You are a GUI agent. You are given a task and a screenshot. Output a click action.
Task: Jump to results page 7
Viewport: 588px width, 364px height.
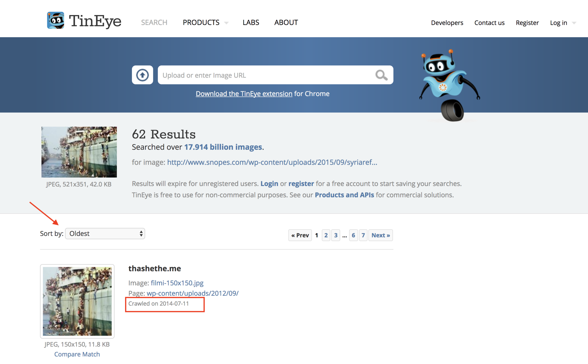[363, 235]
